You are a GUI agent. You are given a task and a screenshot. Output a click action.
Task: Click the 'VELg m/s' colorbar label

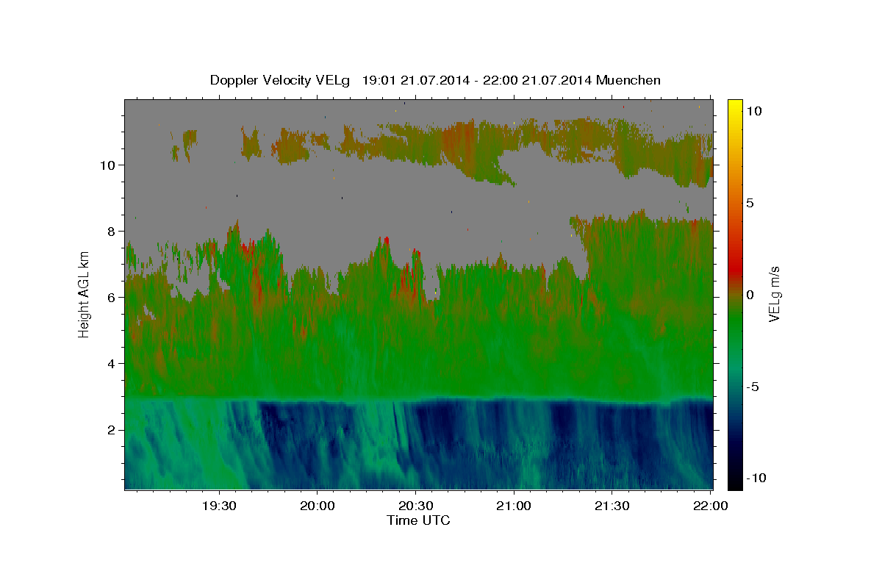pos(774,295)
